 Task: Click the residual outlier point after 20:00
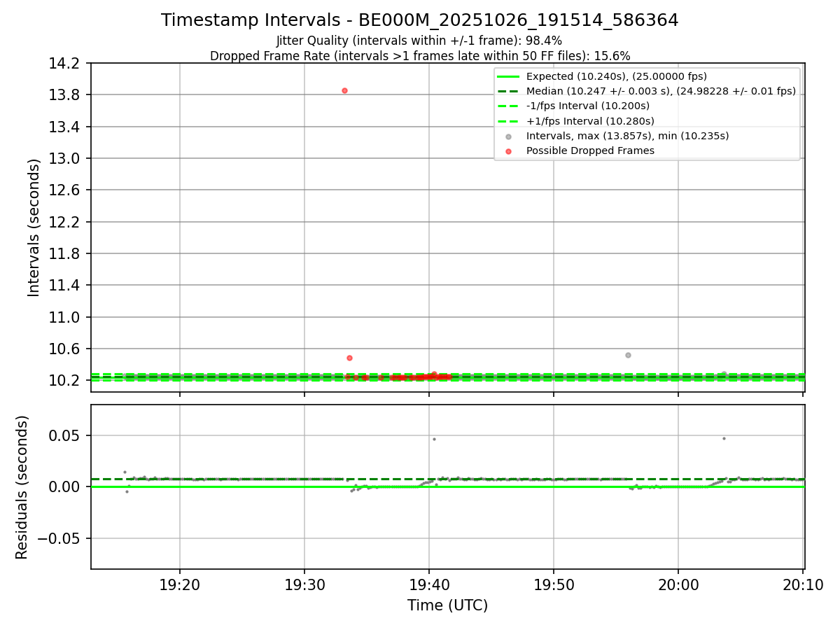coord(724,438)
